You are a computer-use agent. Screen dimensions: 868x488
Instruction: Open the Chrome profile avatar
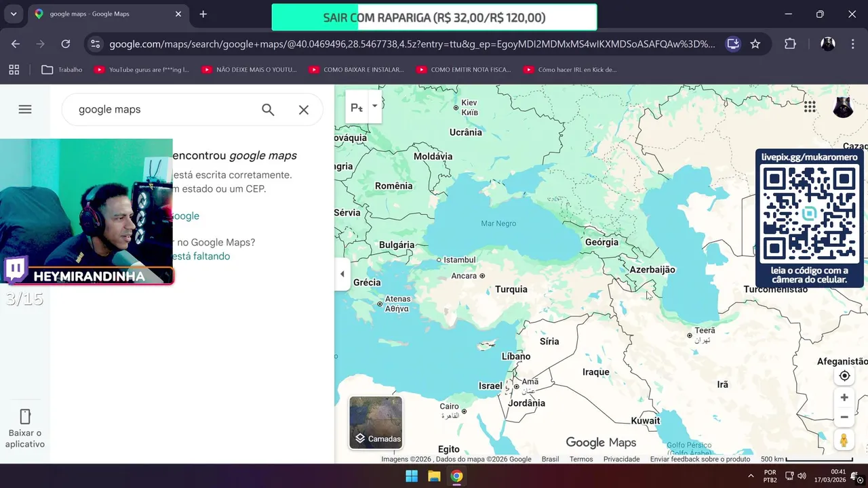pyautogui.click(x=828, y=44)
